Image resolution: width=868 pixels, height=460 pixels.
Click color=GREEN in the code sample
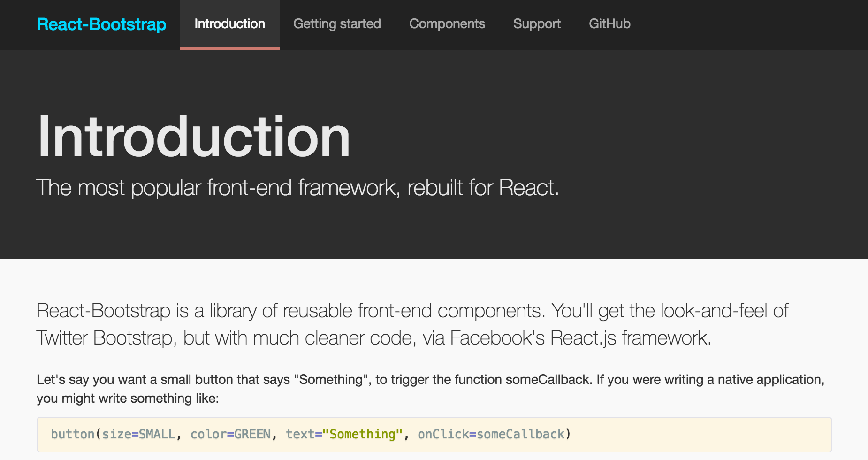(x=230, y=434)
